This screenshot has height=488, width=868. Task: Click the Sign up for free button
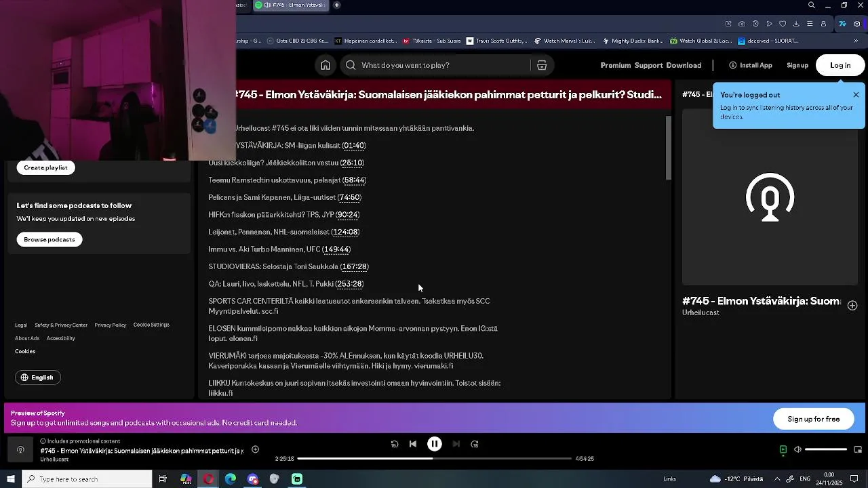click(x=814, y=419)
